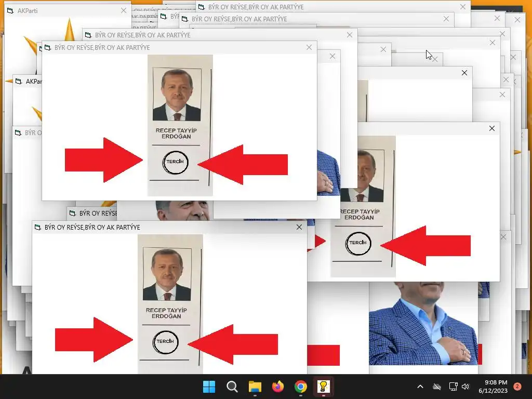Click the Erdoğan portrait in bottom front popup
This screenshot has width=532, height=399.
tap(167, 274)
